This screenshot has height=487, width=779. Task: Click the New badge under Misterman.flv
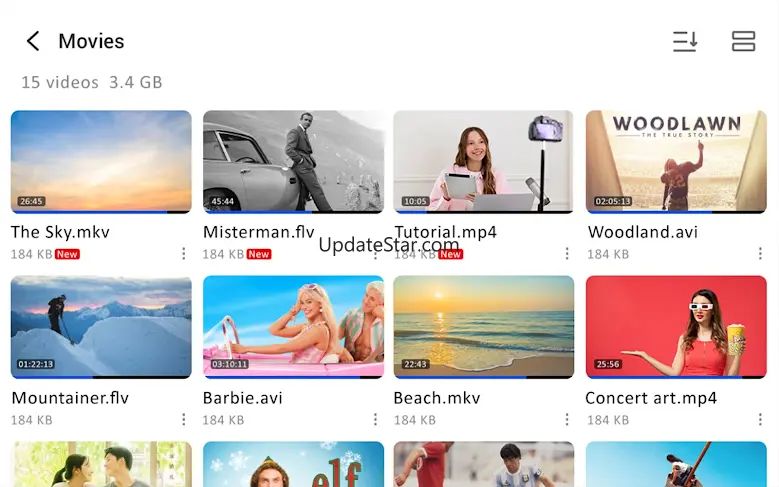259,254
